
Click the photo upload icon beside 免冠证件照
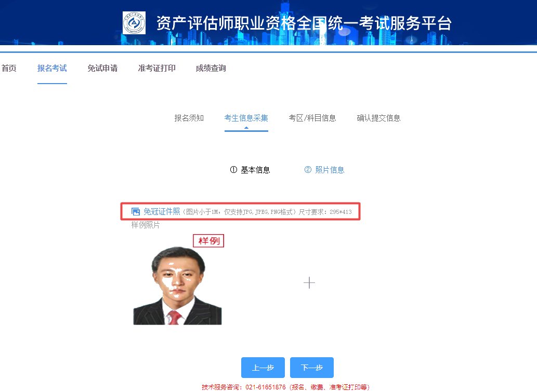tap(135, 211)
